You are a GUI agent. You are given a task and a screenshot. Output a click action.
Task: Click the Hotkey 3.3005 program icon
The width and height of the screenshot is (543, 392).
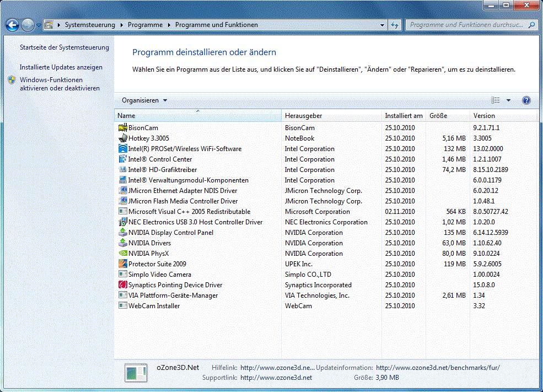(122, 138)
